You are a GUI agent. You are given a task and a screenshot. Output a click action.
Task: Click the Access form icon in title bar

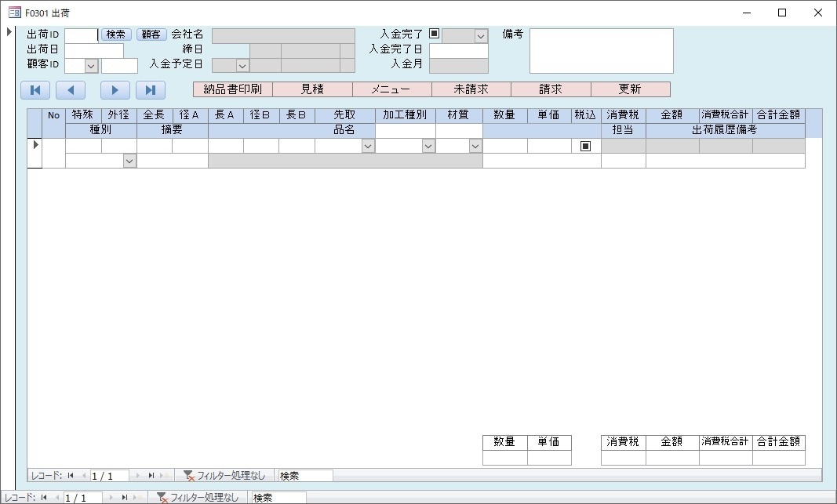coord(14,13)
